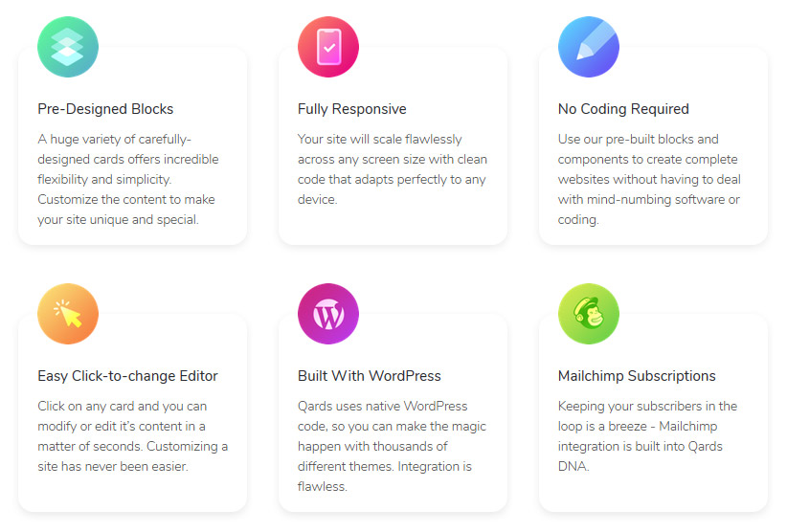Click the blue pencil icon
The image size is (787, 532).
coord(589,47)
